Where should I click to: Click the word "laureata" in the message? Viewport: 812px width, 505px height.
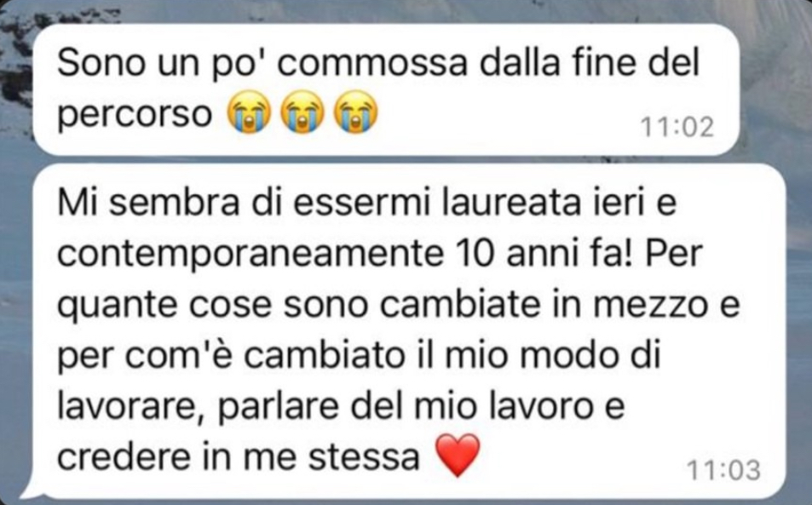510,203
